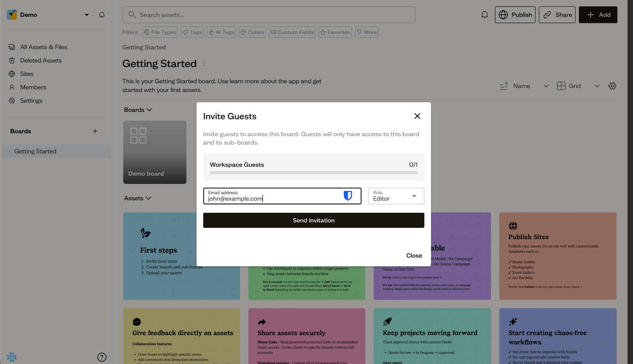This screenshot has height=364, width=633.
Task: Close the Invite Guests dialog with X
Action: [x=417, y=116]
